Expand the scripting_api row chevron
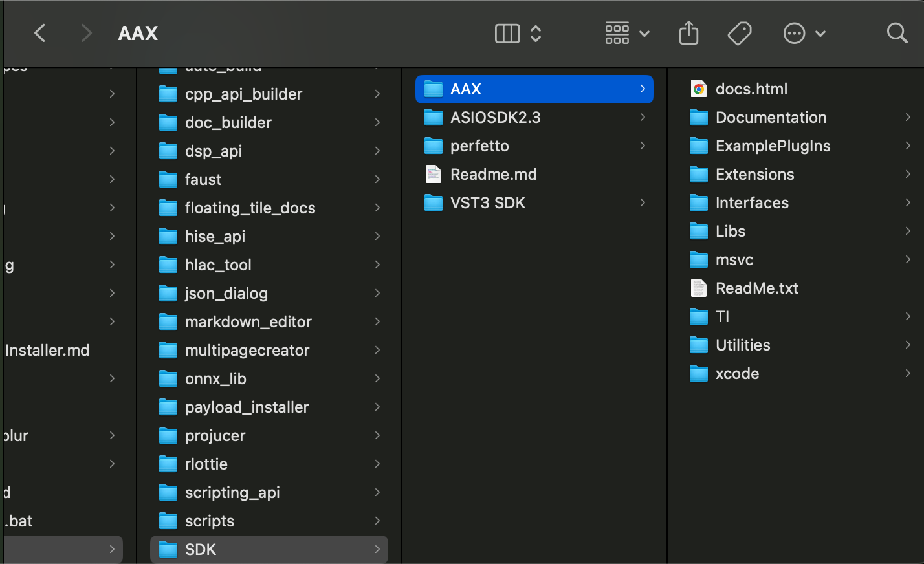This screenshot has width=924, height=564. [377, 493]
